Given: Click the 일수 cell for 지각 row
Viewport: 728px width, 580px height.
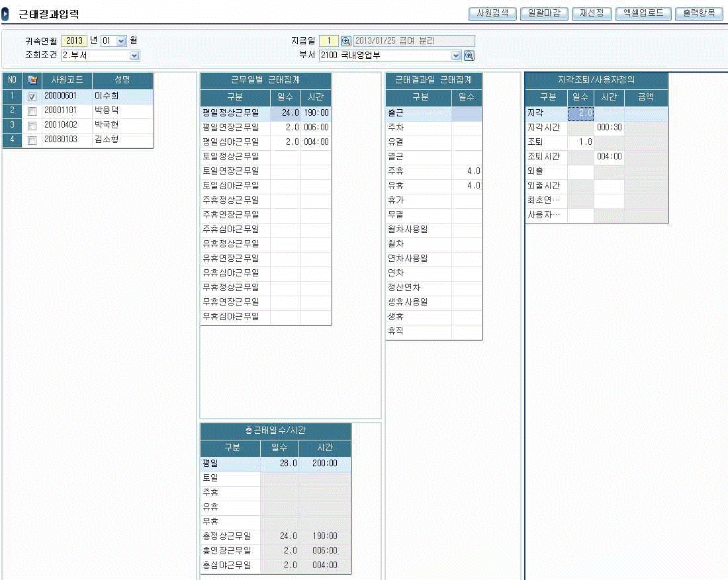Looking at the screenshot, I should 580,113.
